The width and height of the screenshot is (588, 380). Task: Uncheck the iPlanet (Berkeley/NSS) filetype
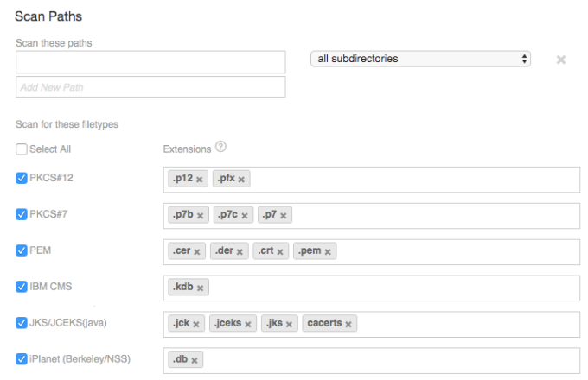[x=22, y=358]
